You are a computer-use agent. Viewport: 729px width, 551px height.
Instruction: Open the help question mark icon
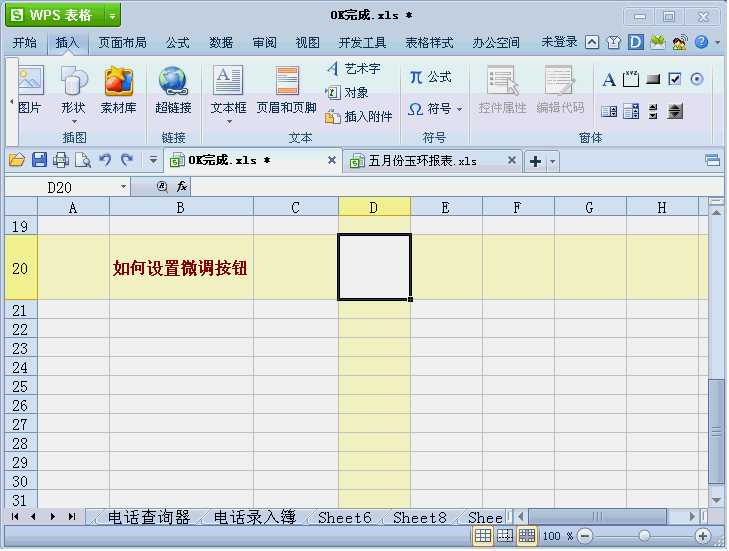click(701, 42)
